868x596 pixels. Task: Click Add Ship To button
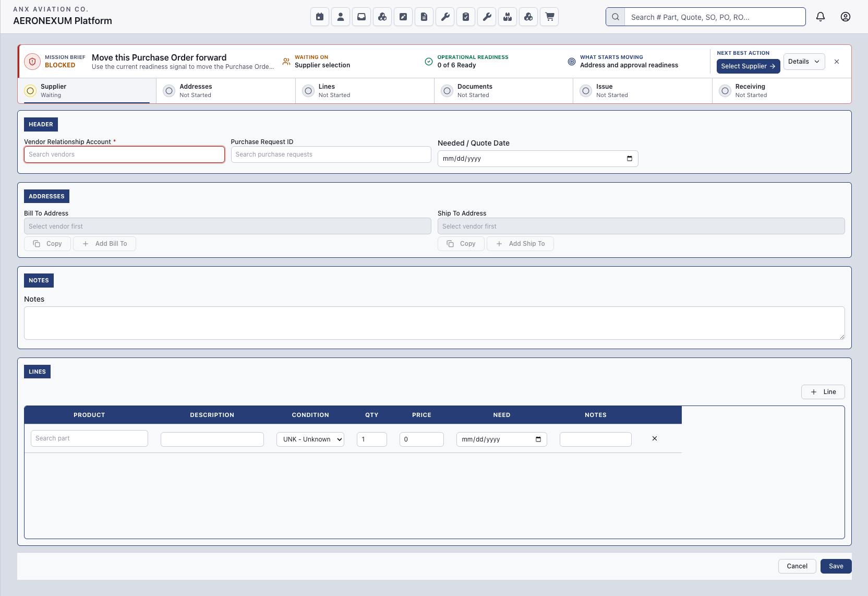(520, 244)
